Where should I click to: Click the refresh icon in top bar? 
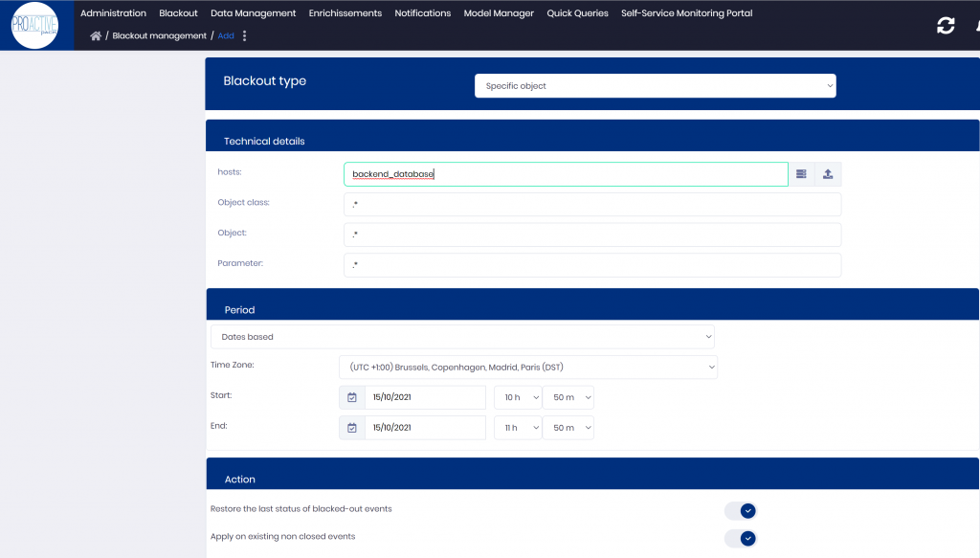[x=946, y=25]
